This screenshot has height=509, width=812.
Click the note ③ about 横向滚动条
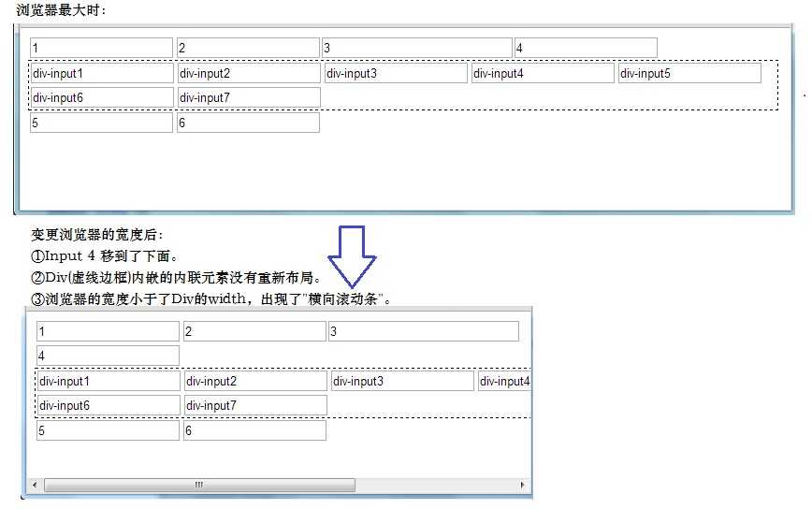(x=211, y=298)
